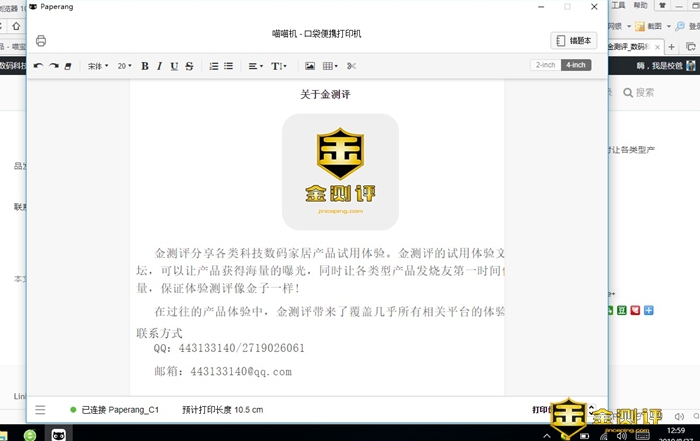Open the hamburger menu at bottom left
Viewport: 700px width, 441px height.
[x=40, y=410]
